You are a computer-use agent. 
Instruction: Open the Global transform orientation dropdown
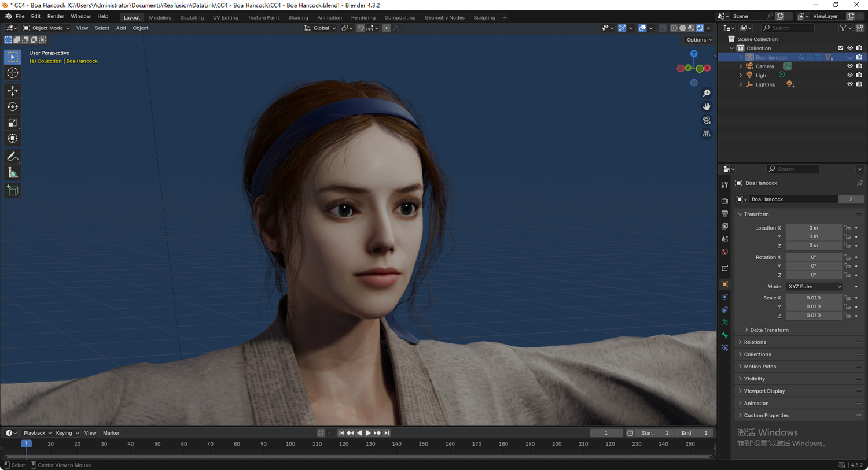pos(320,28)
